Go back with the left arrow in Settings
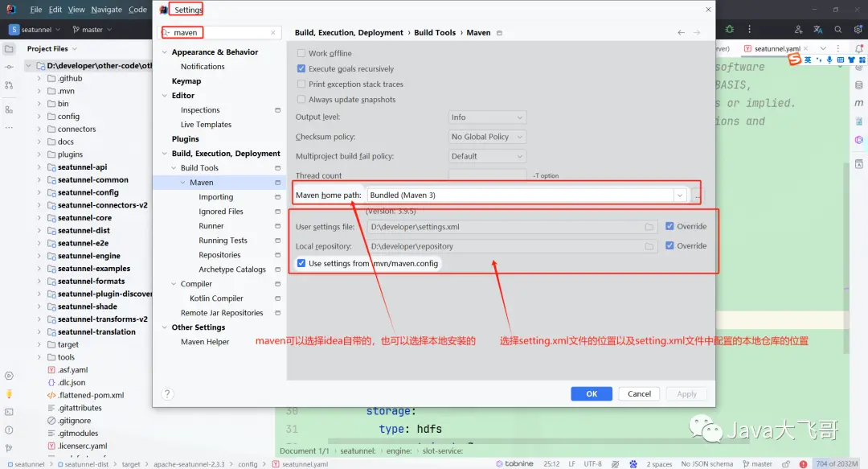868x469 pixels. pos(681,33)
